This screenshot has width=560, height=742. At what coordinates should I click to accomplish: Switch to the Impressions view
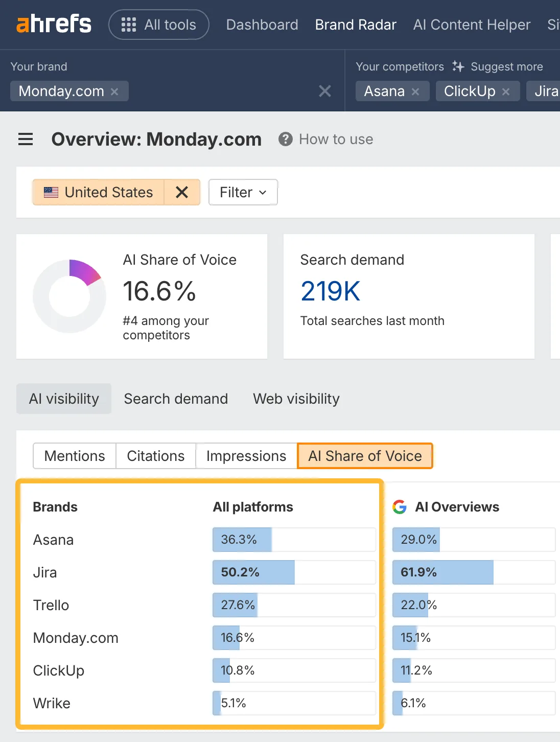(x=246, y=456)
